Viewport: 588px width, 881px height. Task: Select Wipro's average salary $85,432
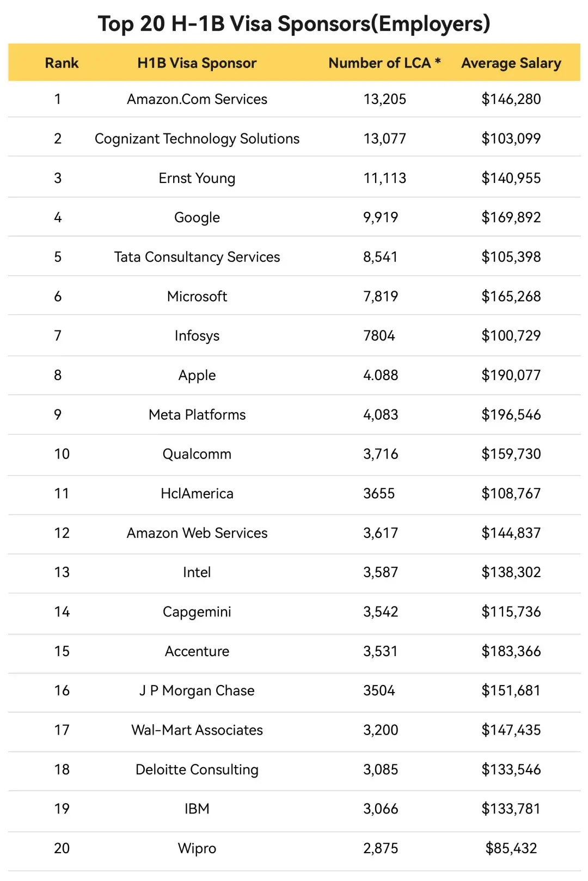511,848
